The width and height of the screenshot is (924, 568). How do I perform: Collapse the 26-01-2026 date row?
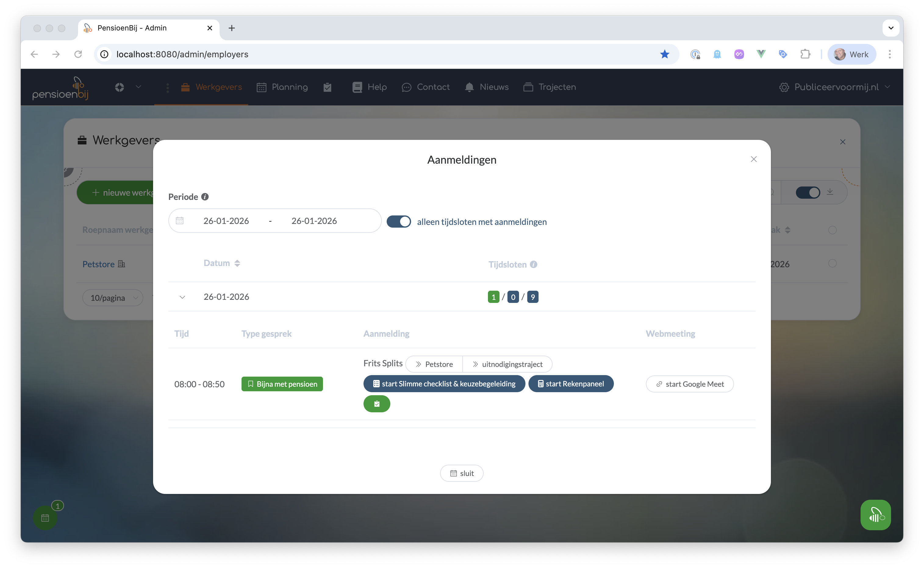coord(182,297)
